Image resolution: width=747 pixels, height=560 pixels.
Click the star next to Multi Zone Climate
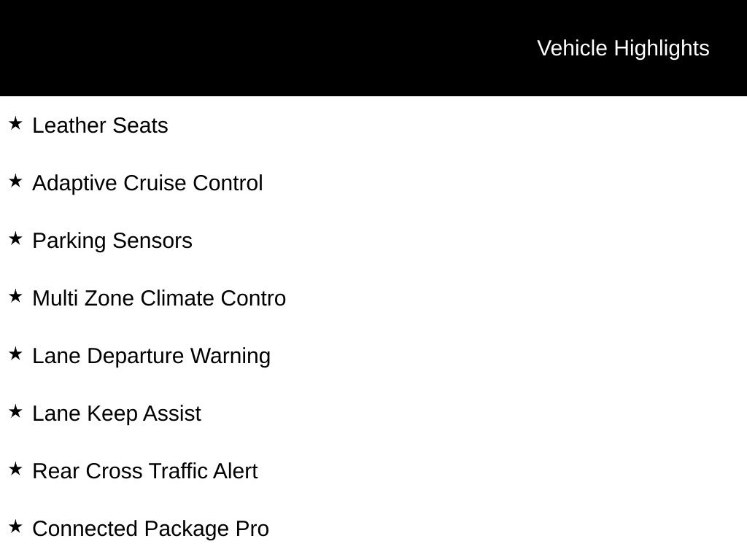tap(15, 297)
